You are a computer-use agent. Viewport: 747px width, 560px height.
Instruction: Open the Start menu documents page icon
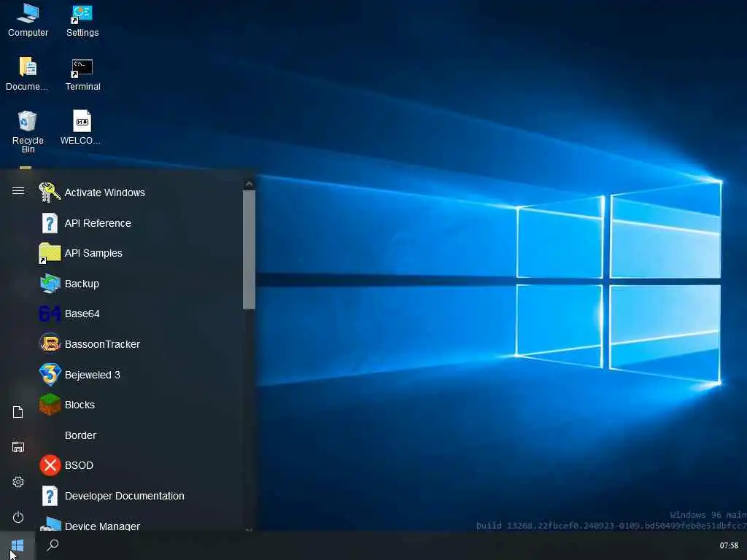(18, 412)
